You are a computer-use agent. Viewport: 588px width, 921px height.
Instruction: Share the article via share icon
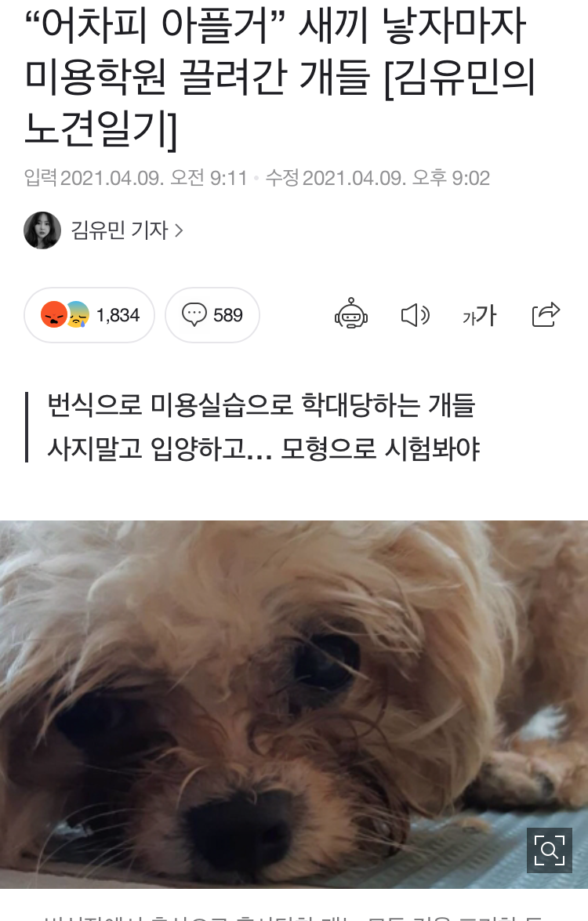click(x=546, y=314)
